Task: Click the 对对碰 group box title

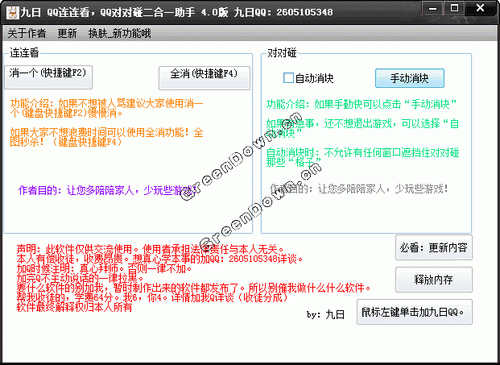Action: pyautogui.click(x=282, y=53)
